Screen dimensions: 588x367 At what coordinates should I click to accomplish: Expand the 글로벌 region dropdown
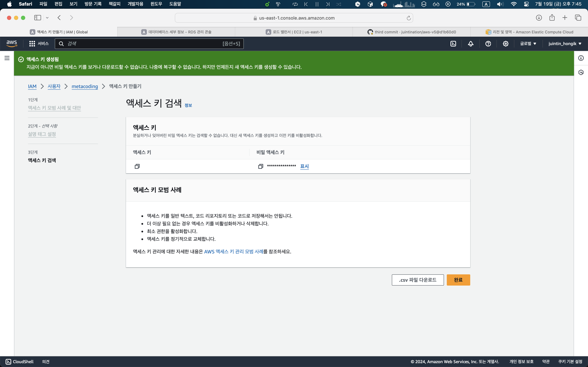click(x=528, y=44)
